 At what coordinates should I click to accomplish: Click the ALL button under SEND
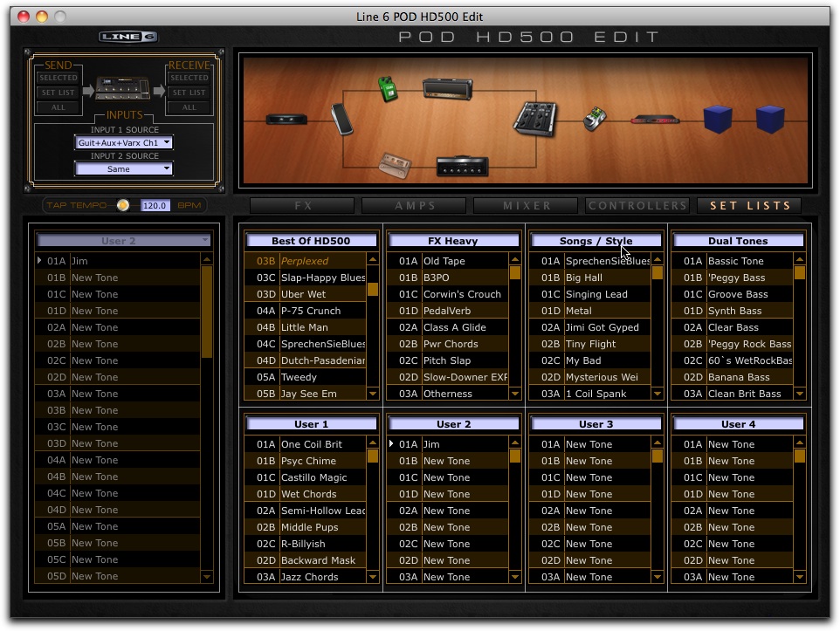coord(58,107)
